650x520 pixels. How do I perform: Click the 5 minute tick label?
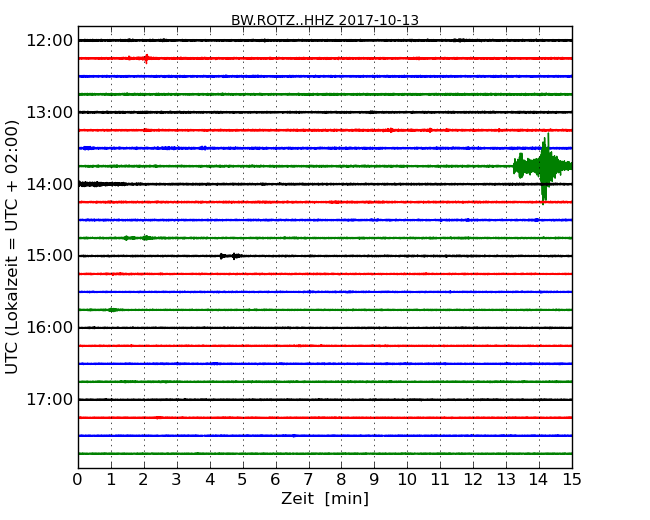point(242,480)
